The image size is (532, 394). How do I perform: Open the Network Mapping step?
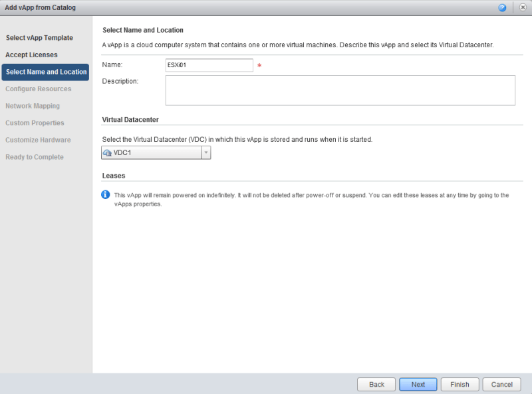pos(33,106)
